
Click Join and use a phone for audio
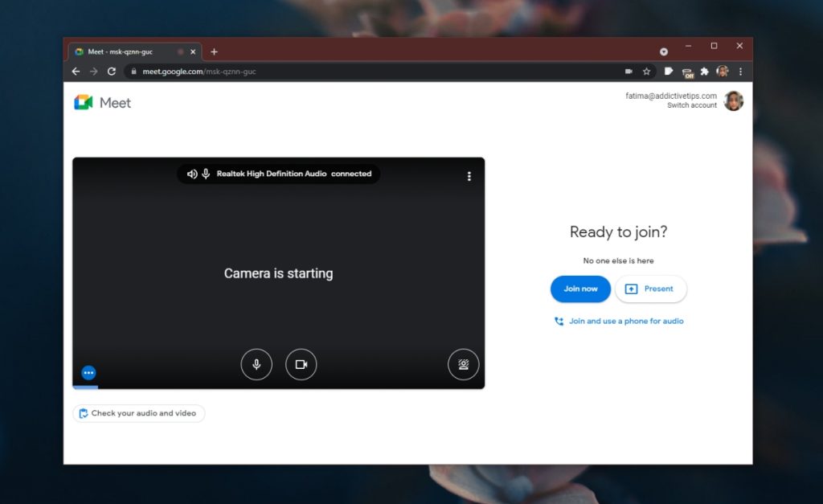[618, 321]
